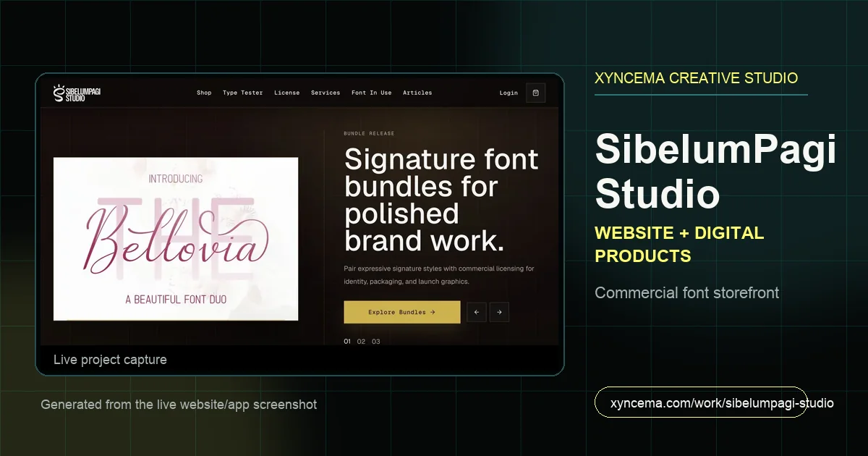868x456 pixels.
Task: Select slide indicator 01
Action: [x=347, y=342]
